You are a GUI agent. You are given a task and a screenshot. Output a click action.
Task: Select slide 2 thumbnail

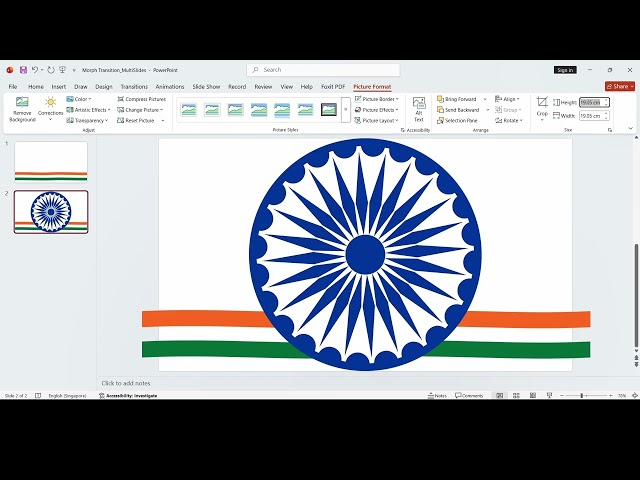click(x=51, y=212)
